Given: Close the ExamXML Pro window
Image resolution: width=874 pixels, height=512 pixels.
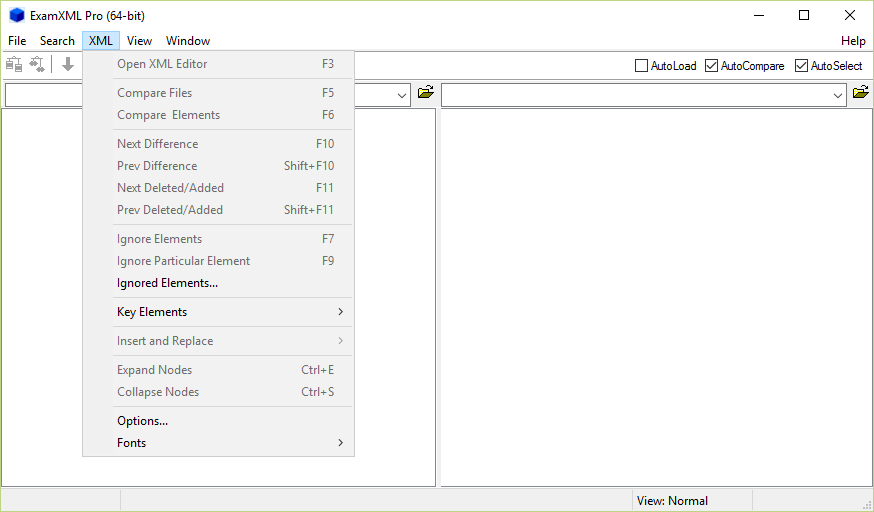Looking at the screenshot, I should [849, 16].
